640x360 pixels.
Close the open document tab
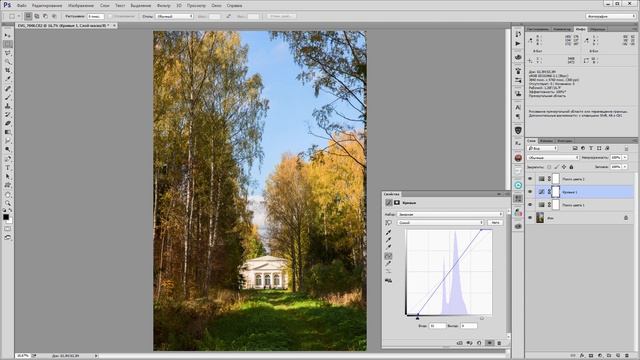[114, 25]
